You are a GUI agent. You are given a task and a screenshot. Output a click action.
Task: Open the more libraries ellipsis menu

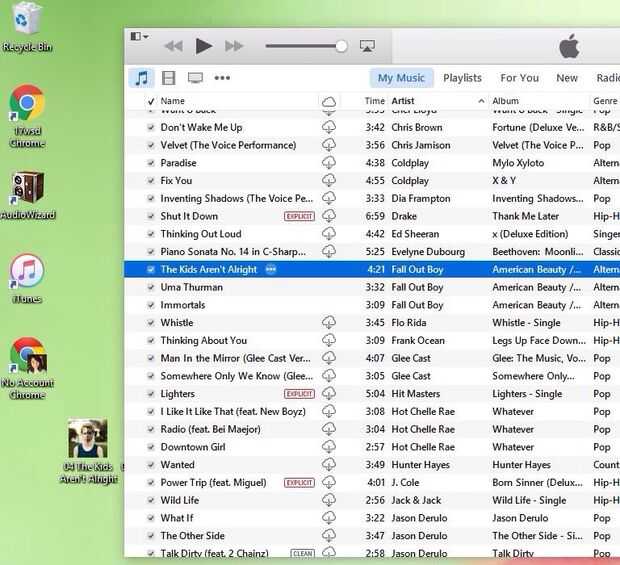[222, 78]
